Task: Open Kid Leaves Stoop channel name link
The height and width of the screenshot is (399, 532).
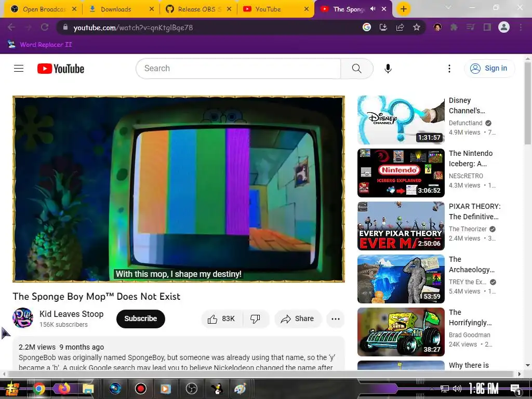Action: (72, 314)
